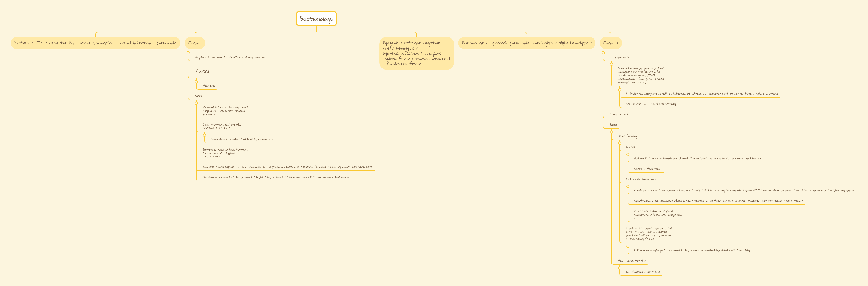Select the Gram- branch node
Screen dimensions: 868x286
[x=194, y=43]
